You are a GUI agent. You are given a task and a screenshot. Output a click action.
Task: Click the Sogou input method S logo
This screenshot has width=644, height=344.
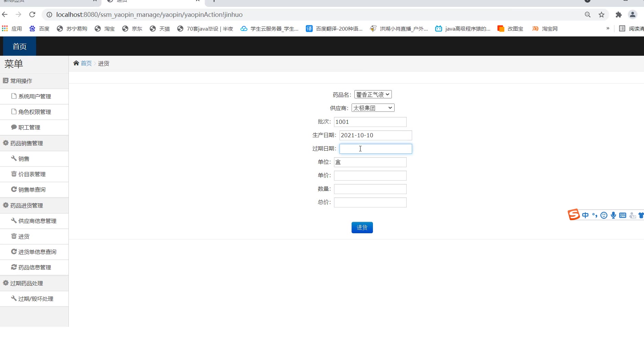tap(573, 215)
